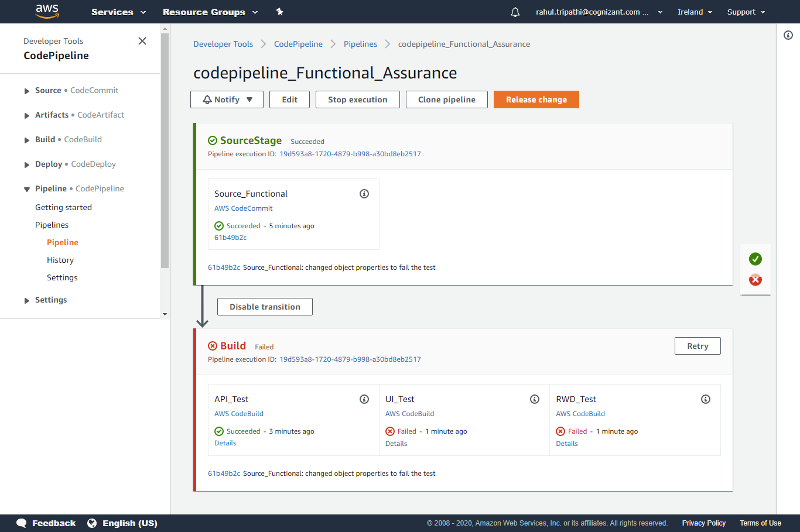Click the green succeeded status icon on right
The height and width of the screenshot is (532, 800).
755,259
